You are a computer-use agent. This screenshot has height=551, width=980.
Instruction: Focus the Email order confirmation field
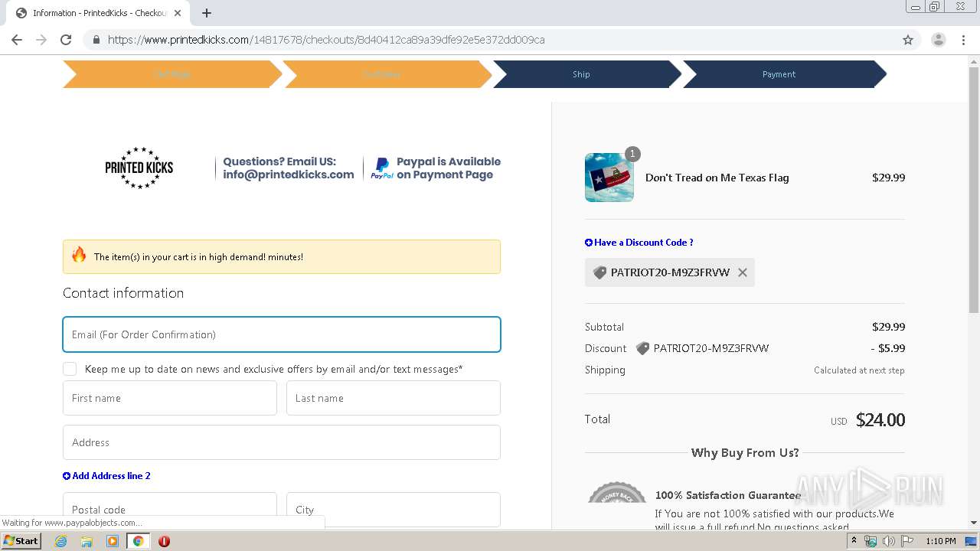click(x=282, y=334)
